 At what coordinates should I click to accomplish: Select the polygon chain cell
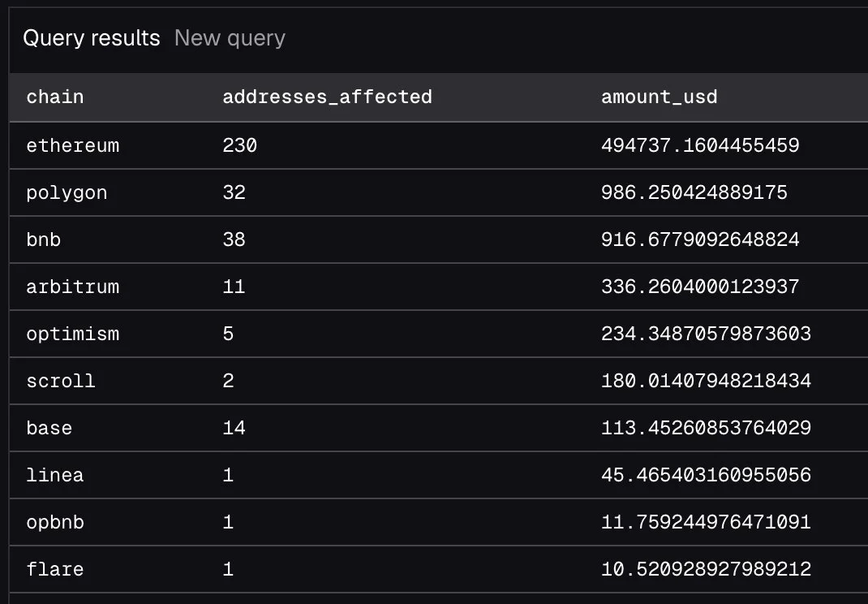coord(67,193)
